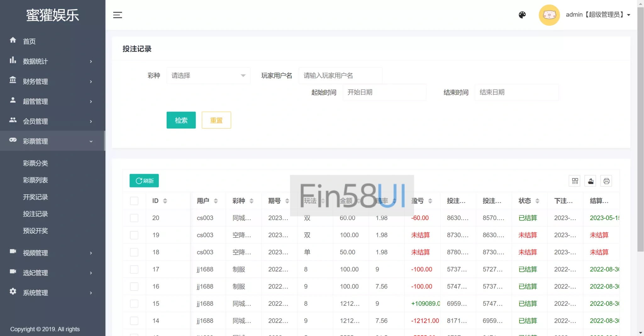Click the pig avatar profile picture
Screen dimensions: 644x336
point(549,15)
